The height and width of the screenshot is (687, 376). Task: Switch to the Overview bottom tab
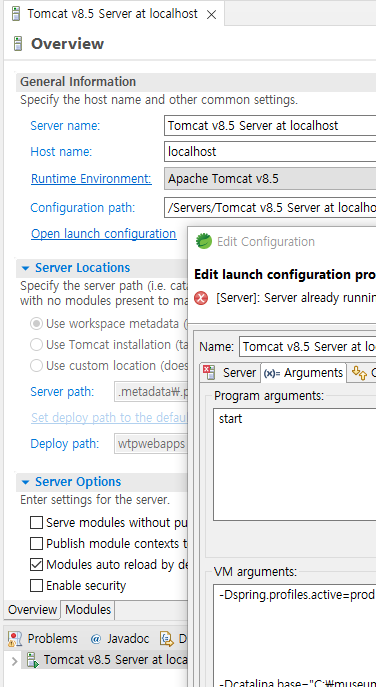32,609
